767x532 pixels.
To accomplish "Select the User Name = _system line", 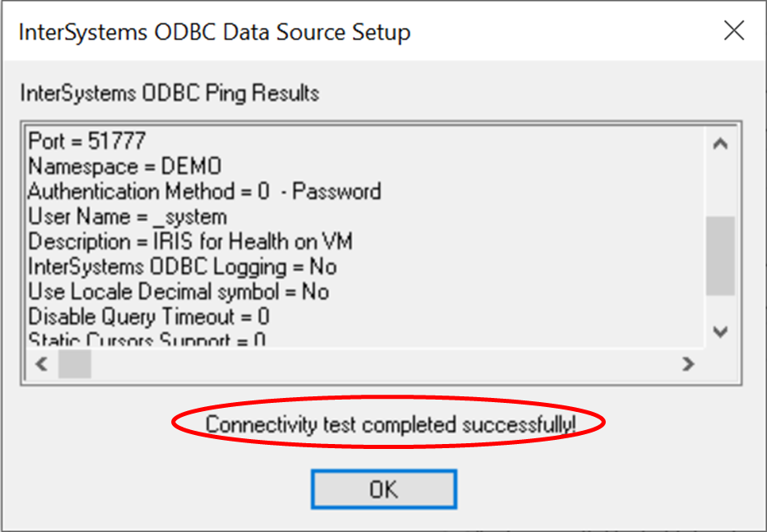I will [128, 217].
